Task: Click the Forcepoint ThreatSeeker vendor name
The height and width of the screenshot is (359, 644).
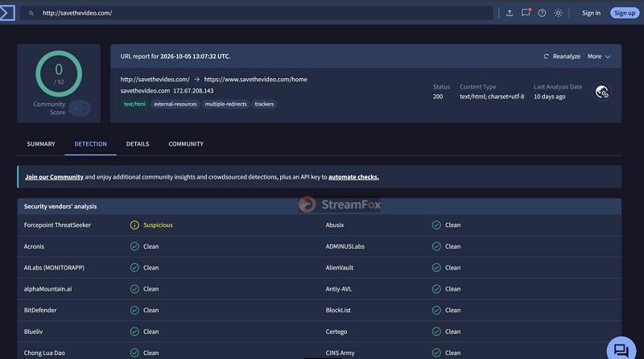Action: [57, 225]
